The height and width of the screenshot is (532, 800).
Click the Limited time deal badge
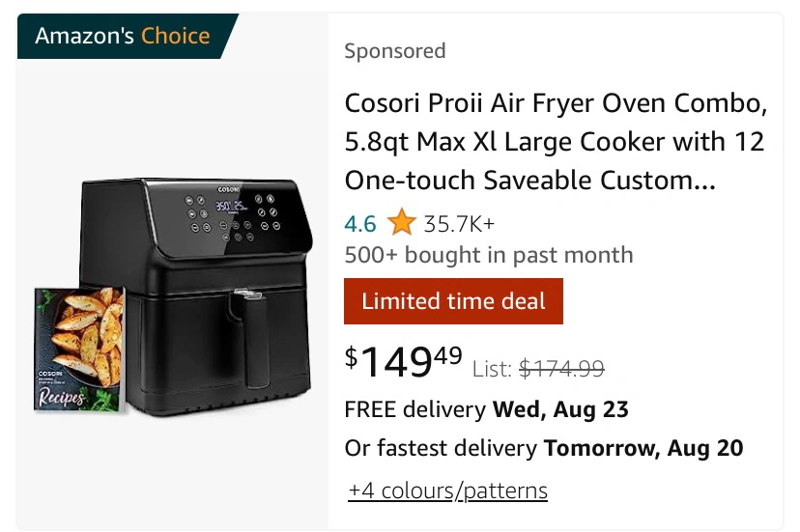pyautogui.click(x=453, y=301)
